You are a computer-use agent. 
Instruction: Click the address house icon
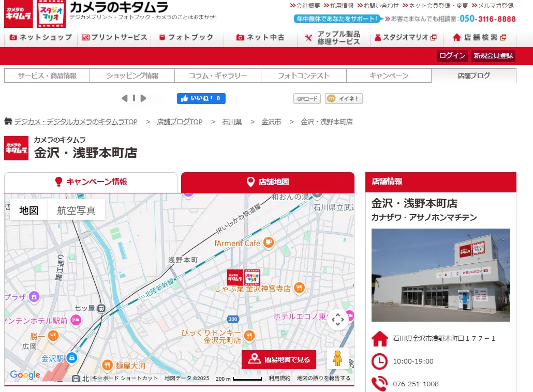(380, 339)
